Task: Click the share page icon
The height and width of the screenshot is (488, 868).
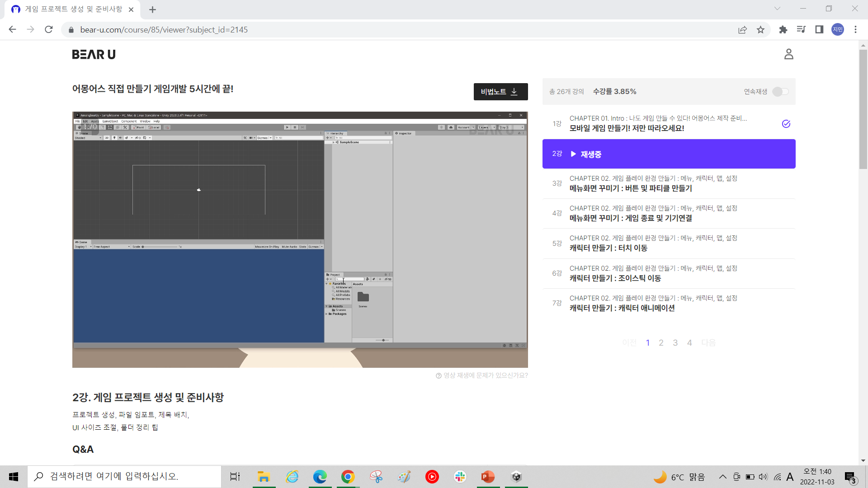Action: tap(742, 30)
